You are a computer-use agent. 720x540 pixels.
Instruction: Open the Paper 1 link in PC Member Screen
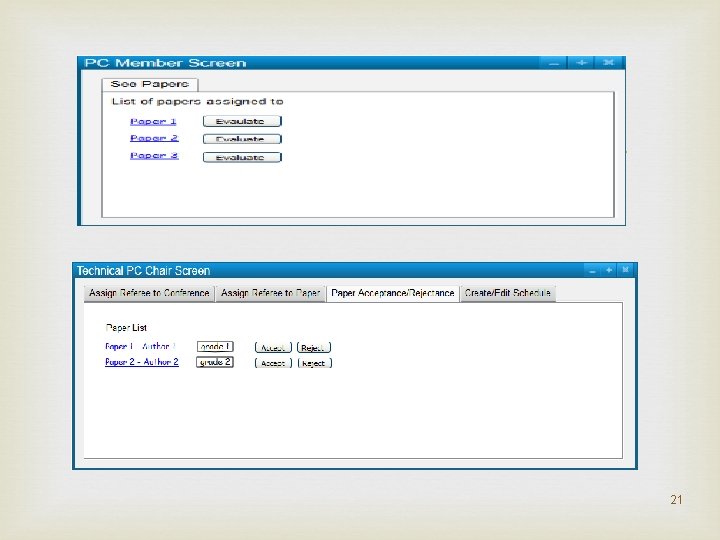click(153, 121)
